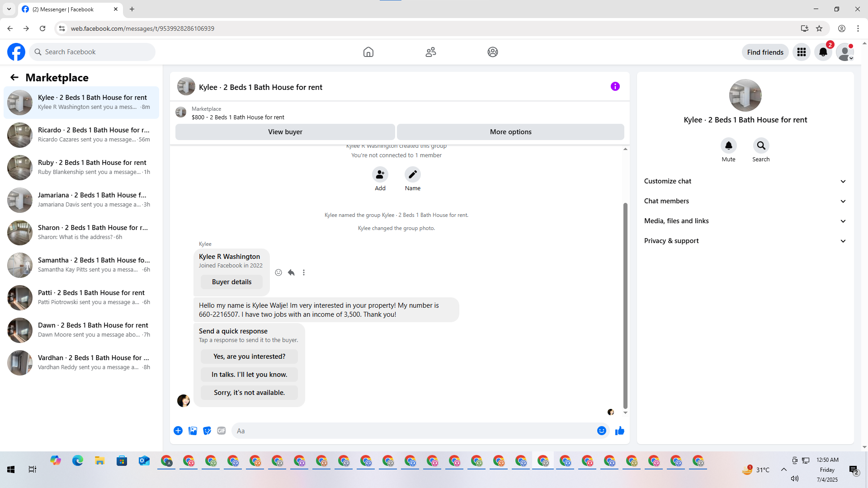868x488 pixels.
Task: Attach a photo using image icon
Action: point(193,431)
